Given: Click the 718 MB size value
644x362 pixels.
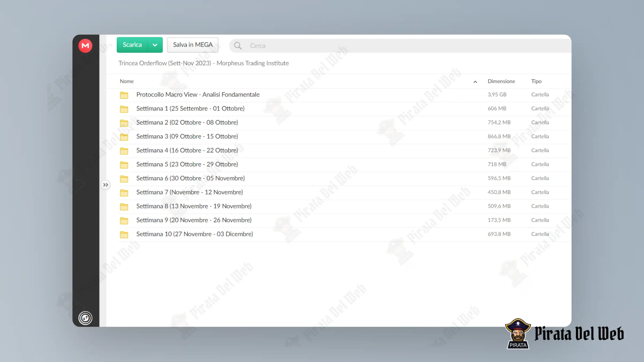Looking at the screenshot, I should (x=497, y=164).
